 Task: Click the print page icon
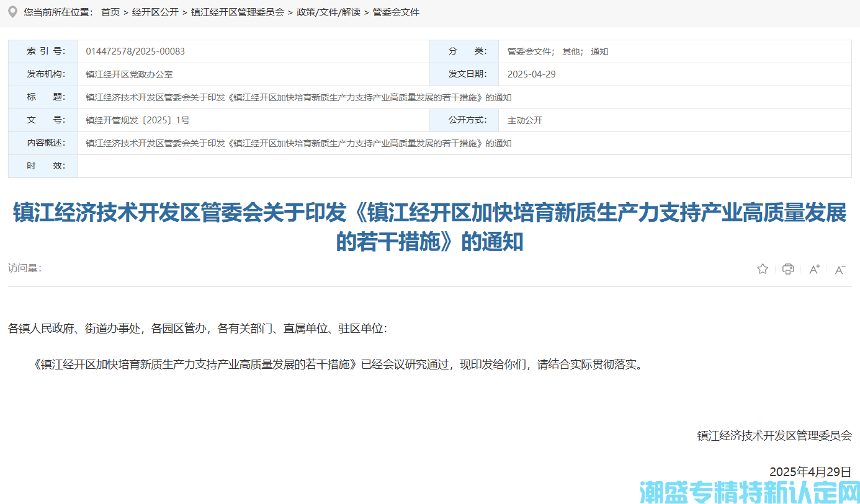point(788,269)
